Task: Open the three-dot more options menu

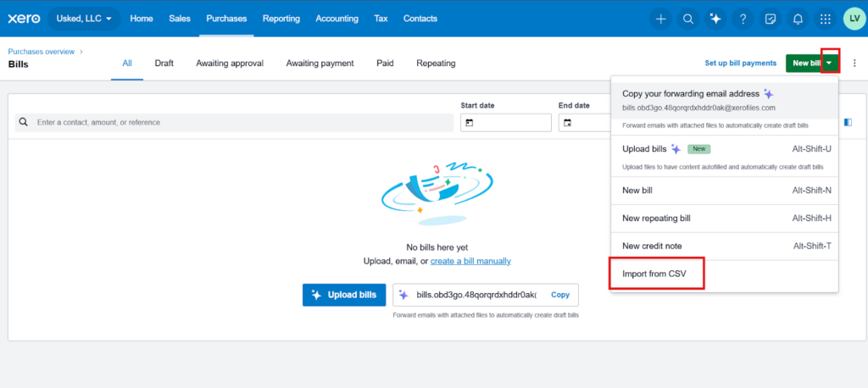Action: 854,63
